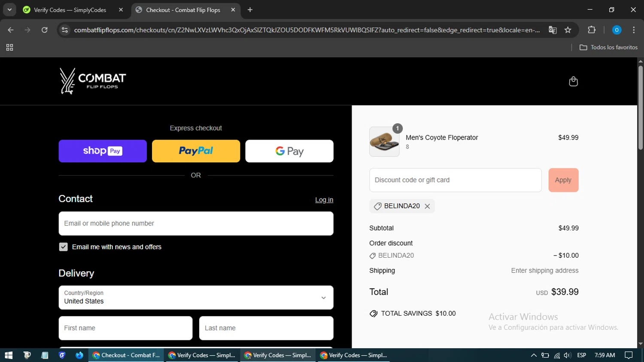
Task: Open the Windows Start menu
Action: point(9,355)
